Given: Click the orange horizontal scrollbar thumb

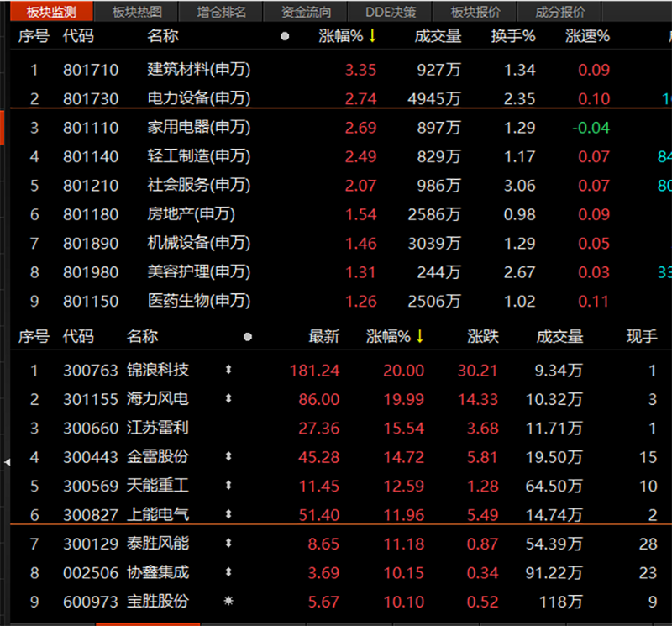Looking at the screenshot, I should [148, 624].
